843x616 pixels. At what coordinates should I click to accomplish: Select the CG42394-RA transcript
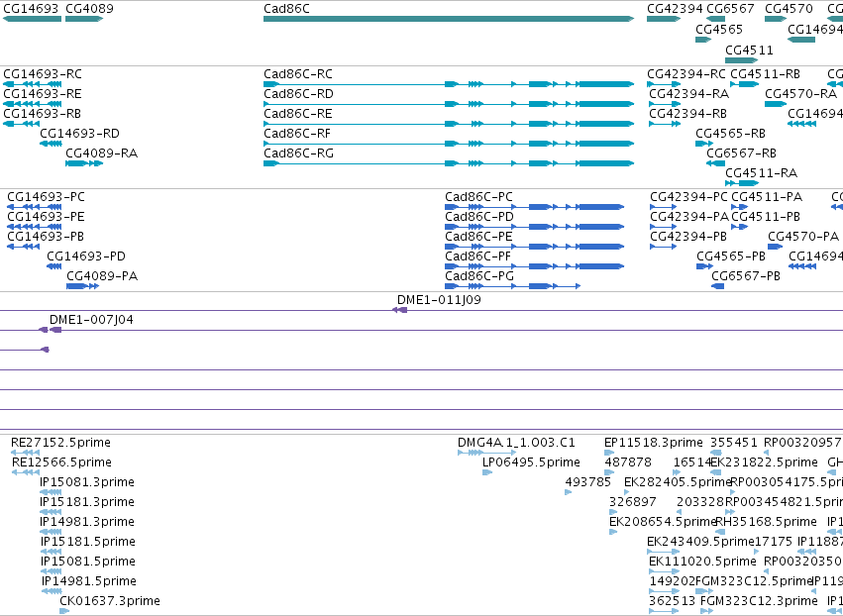click(665, 104)
